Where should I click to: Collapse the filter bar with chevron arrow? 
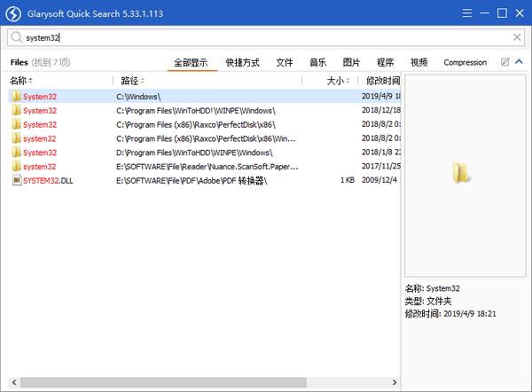519,62
